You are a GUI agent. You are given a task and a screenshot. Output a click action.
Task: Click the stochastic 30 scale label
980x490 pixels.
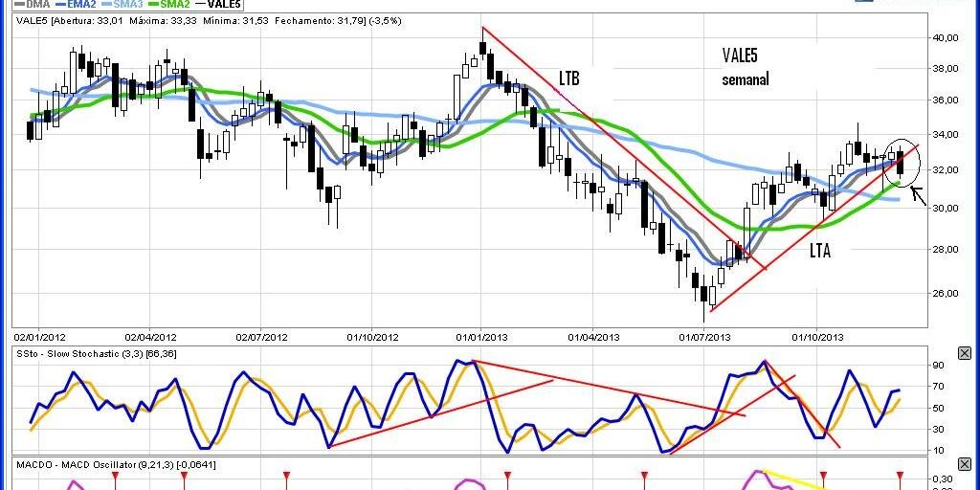(938, 430)
